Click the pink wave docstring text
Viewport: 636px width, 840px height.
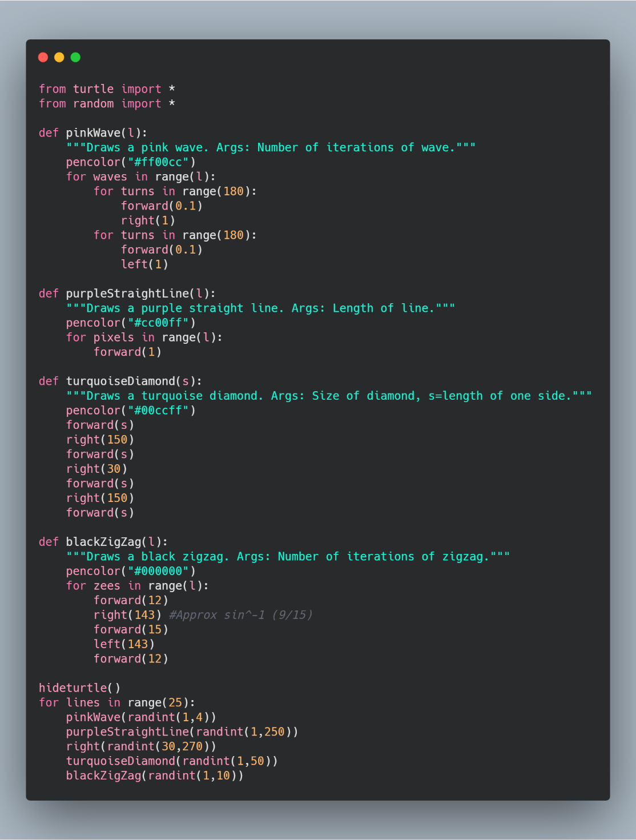click(x=271, y=148)
